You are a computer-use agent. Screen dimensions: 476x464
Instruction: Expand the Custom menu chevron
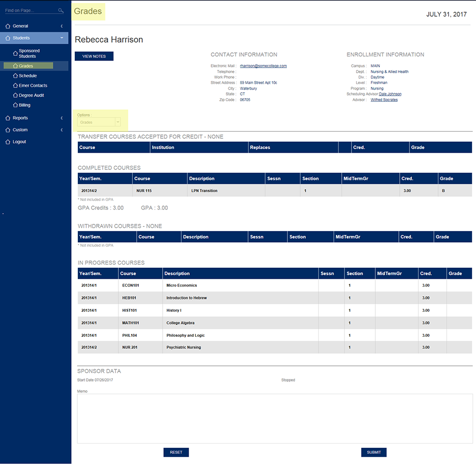pyautogui.click(x=62, y=130)
